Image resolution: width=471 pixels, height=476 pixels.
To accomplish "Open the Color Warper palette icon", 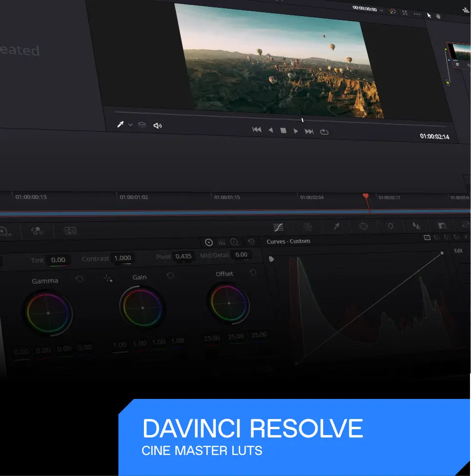I will [307, 226].
